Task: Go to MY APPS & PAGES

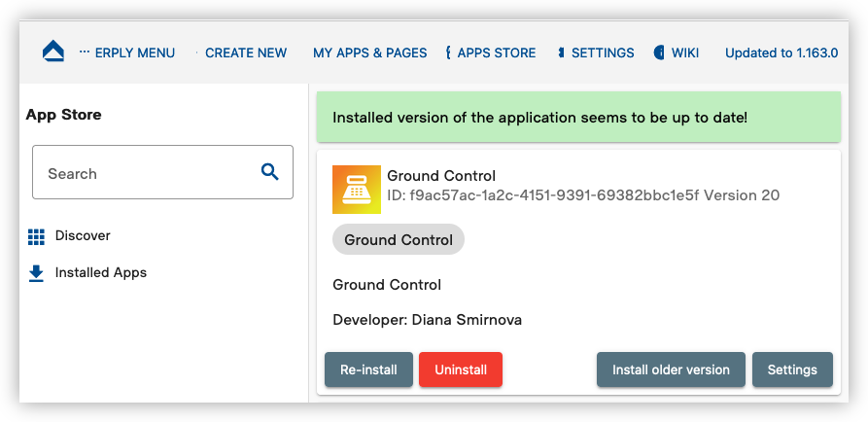Action: pos(369,53)
